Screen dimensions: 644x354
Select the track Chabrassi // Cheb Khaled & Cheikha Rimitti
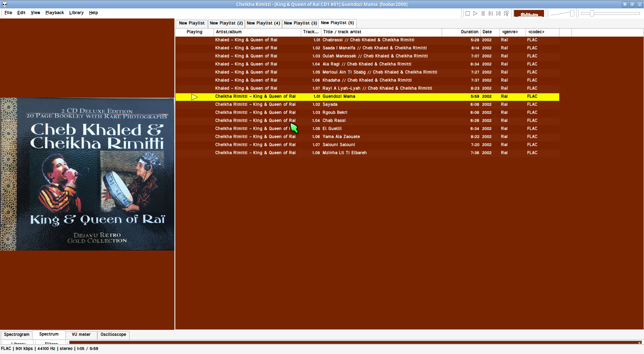[367, 40]
